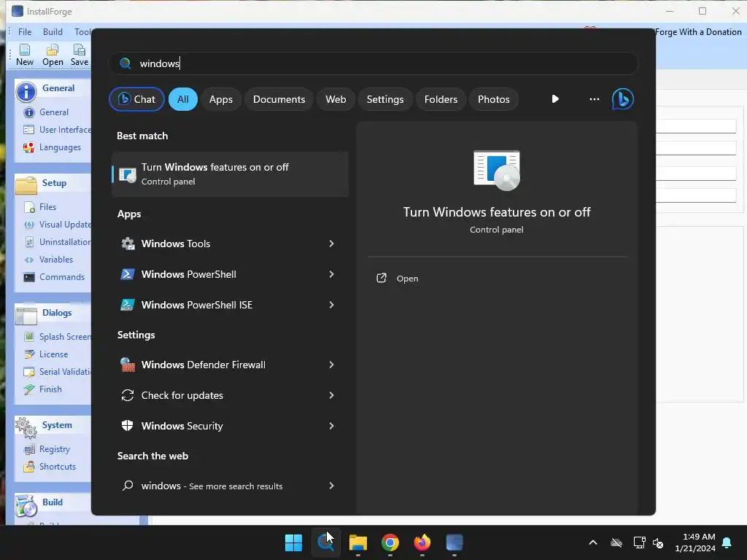The image size is (747, 560).
Task: Click the cloud sync icon in system tray
Action: [616, 542]
